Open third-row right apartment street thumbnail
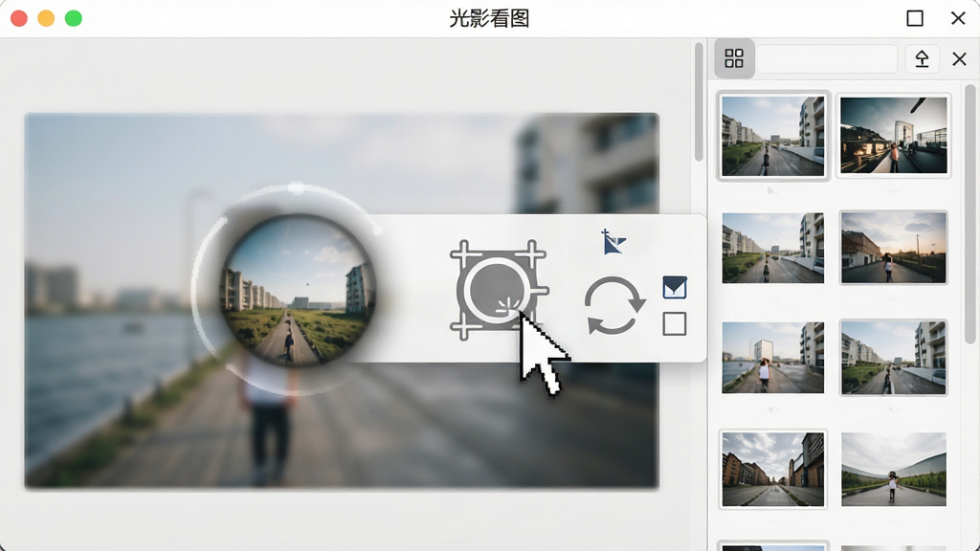The height and width of the screenshot is (551, 980). (893, 358)
